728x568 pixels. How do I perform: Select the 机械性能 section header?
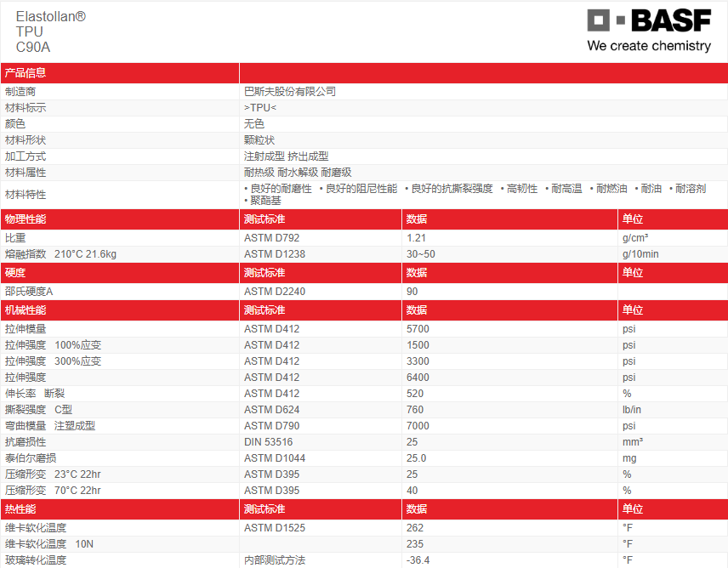coord(26,310)
